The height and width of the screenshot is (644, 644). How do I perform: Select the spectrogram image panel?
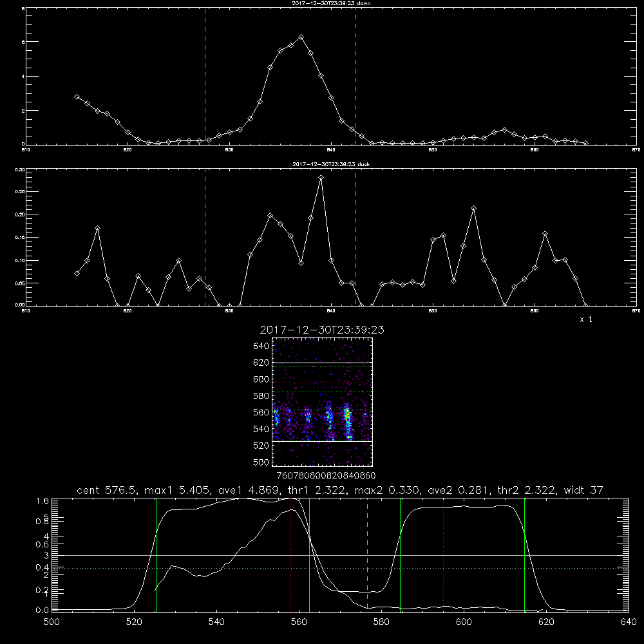pyautogui.click(x=322, y=402)
